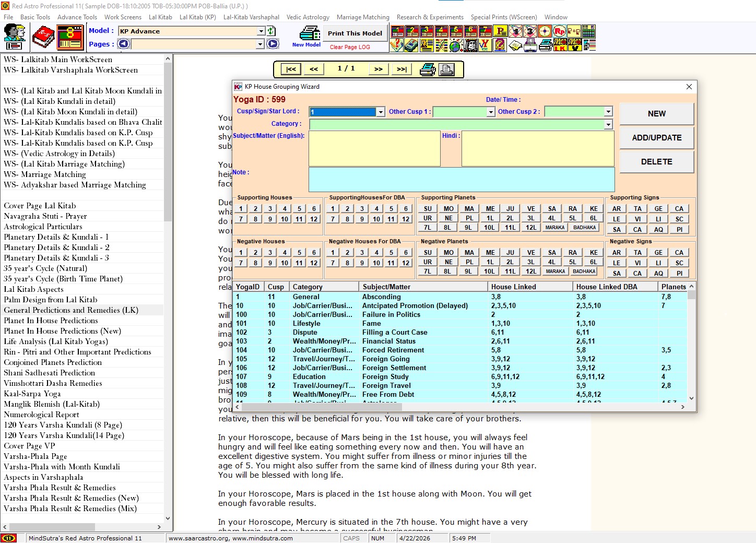The image size is (756, 543).
Task: Click Print This Model button
Action: 355,33
